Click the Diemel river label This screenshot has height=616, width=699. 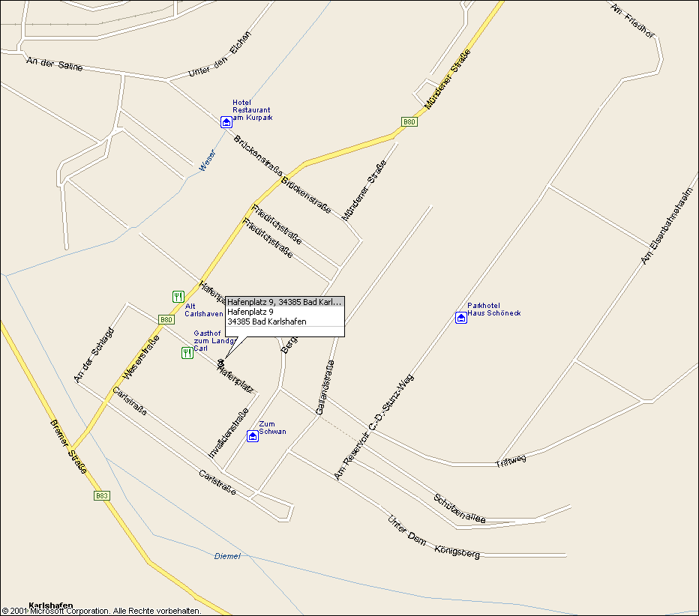click(227, 556)
